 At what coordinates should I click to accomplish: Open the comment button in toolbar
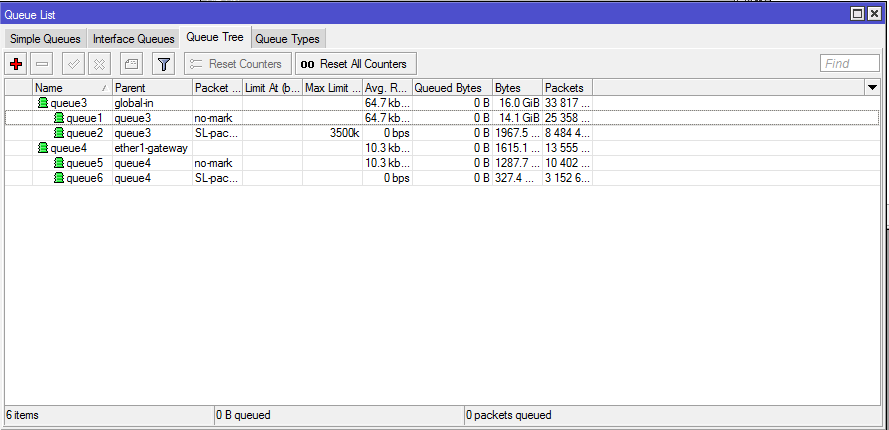click(x=132, y=64)
